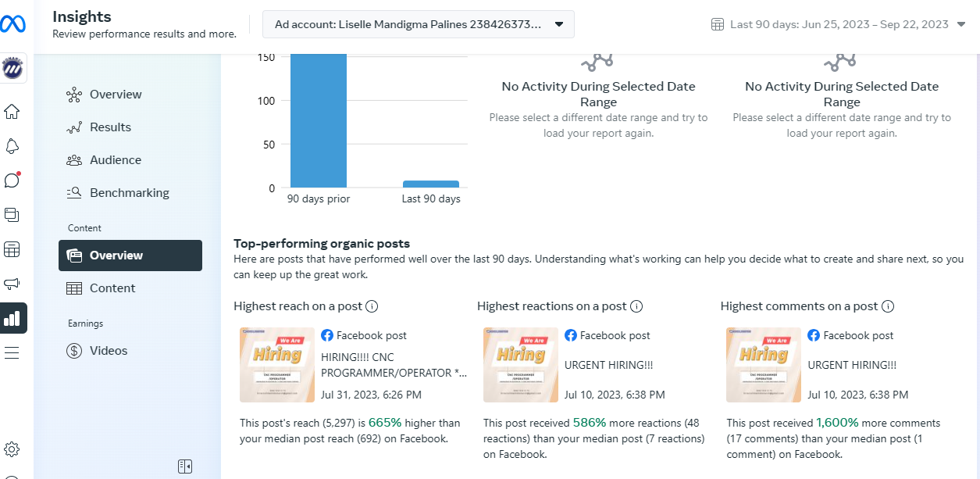This screenshot has height=479, width=980.
Task: Open the Ad account dropdown
Action: (x=418, y=24)
